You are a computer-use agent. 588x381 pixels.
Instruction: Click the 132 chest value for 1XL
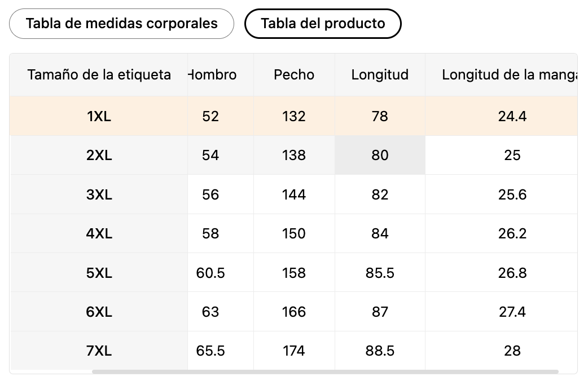click(294, 116)
